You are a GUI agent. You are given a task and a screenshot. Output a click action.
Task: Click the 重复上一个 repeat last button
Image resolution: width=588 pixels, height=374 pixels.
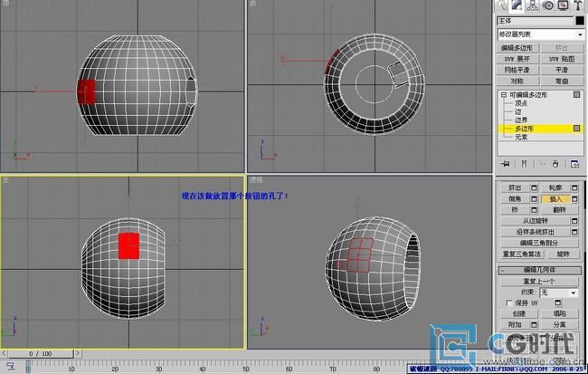tap(539, 282)
